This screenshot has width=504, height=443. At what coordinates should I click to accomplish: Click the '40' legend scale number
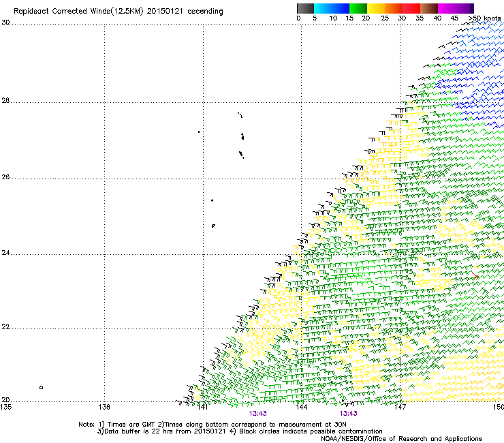click(437, 18)
